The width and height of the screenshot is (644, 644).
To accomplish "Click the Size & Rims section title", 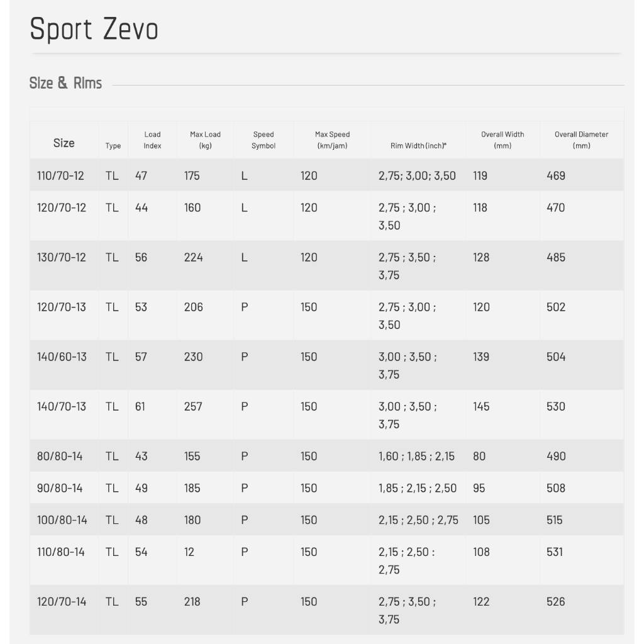I will [x=65, y=83].
